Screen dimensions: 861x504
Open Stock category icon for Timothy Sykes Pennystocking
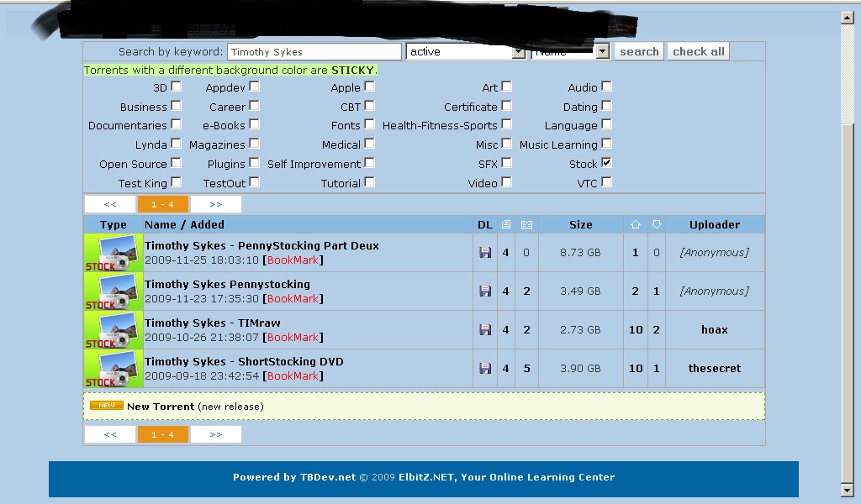[114, 291]
